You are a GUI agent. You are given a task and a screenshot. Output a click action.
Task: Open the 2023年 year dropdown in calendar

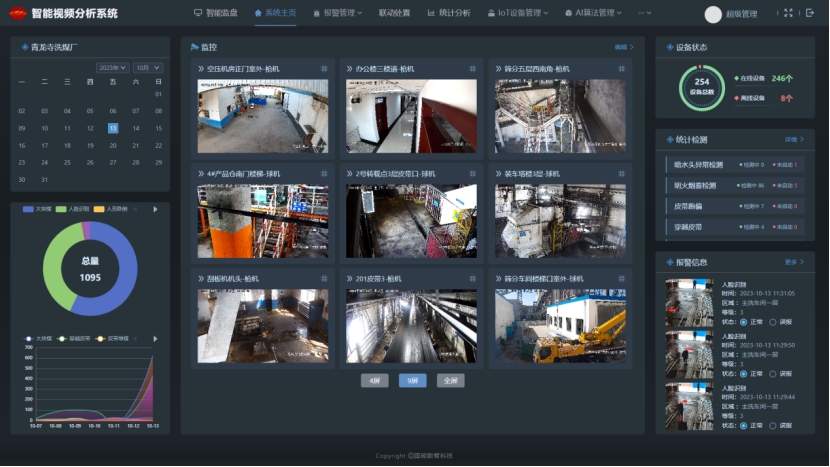coord(112,68)
